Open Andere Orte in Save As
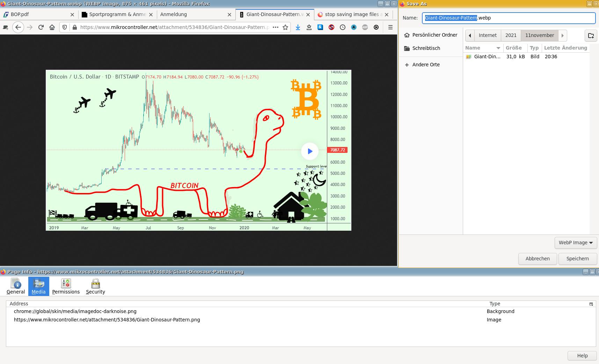This screenshot has width=599, height=364. [431, 65]
